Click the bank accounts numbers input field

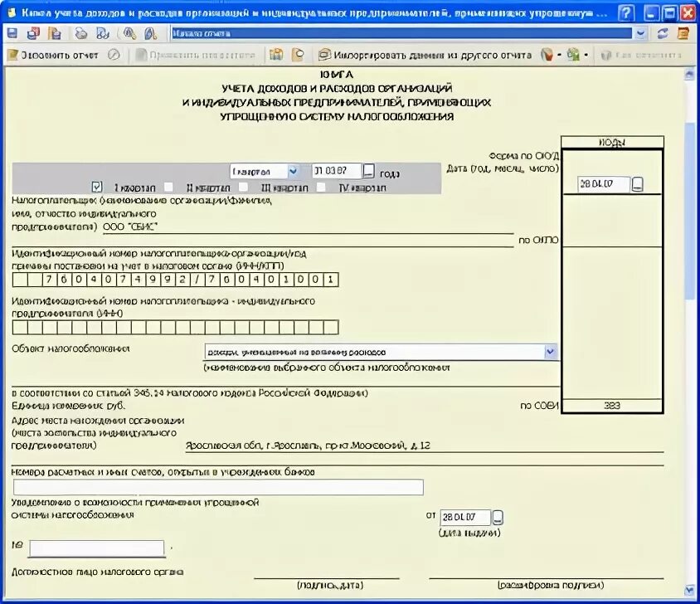[218, 487]
